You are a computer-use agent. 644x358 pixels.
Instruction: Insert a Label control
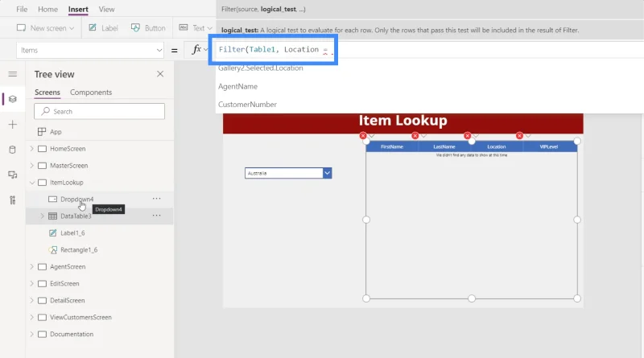[104, 28]
